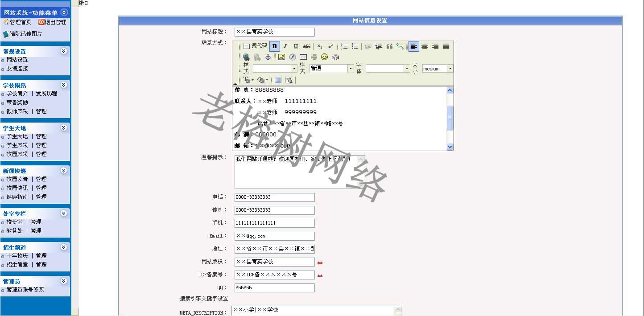The width and height of the screenshot is (644, 316).
Task: Insert a numbered list
Action: click(x=344, y=46)
